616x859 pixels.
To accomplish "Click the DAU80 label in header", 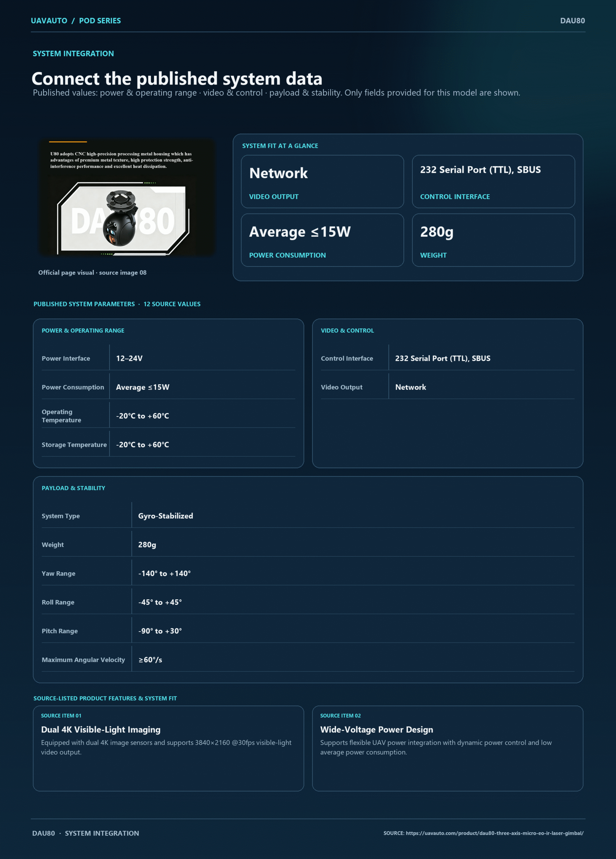I will tap(572, 21).
